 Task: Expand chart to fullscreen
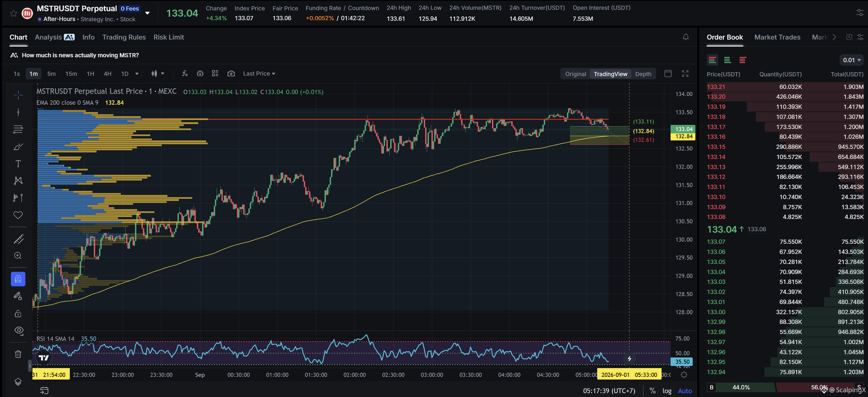685,73
